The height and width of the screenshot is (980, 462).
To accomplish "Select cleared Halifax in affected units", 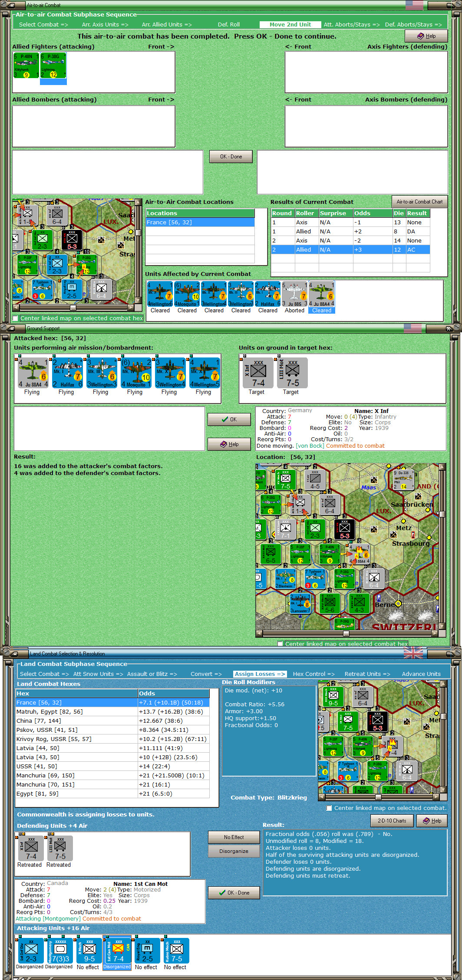I will click(x=268, y=294).
